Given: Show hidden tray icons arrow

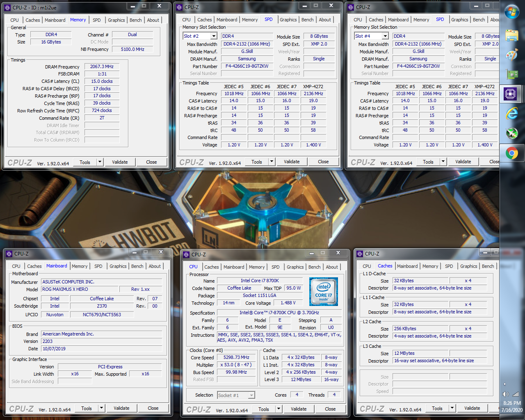Looking at the screenshot, I should tap(504, 384).
